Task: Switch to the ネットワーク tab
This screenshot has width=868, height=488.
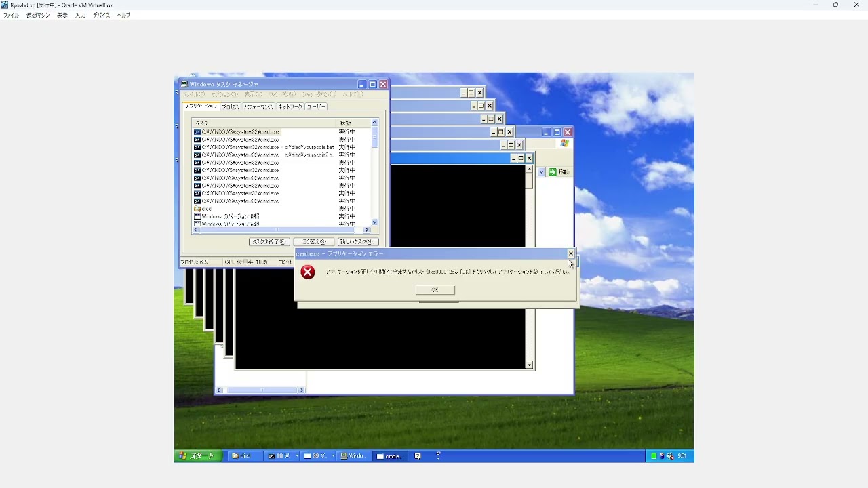Action: [x=290, y=107]
